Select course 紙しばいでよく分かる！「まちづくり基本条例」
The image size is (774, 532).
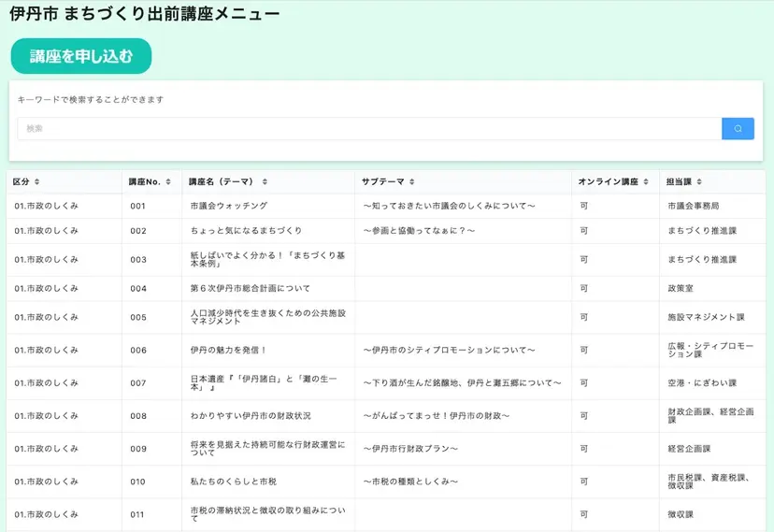tap(267, 260)
